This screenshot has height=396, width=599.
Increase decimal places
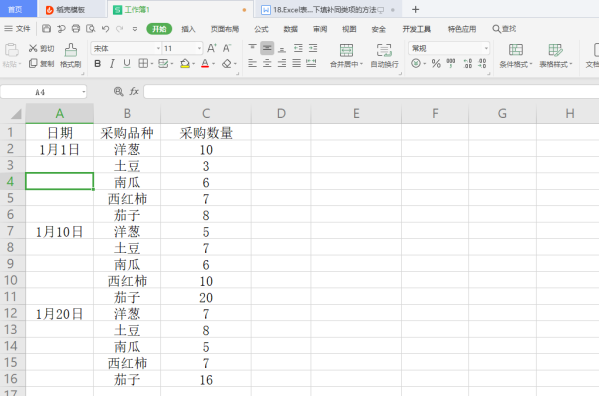pos(468,63)
